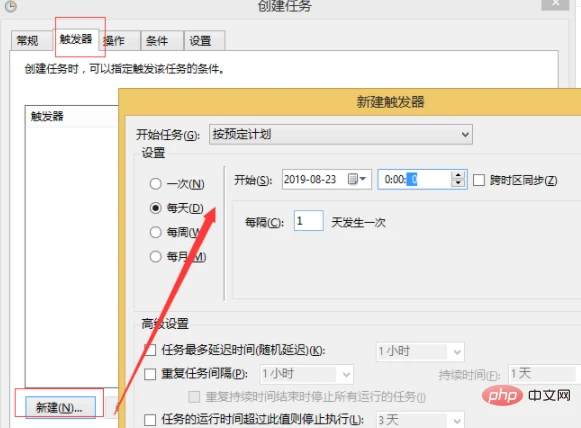Select the 一次(N) radio option

(x=177, y=184)
